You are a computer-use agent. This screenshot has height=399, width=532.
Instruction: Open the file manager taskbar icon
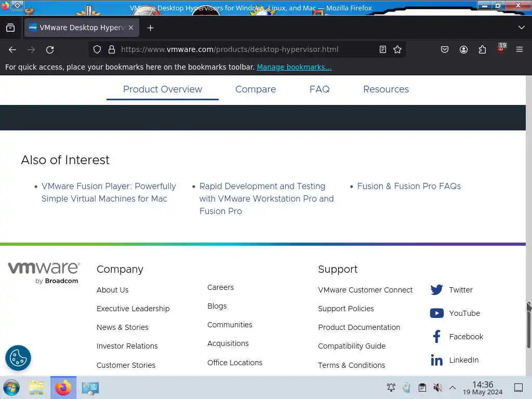[36, 388]
